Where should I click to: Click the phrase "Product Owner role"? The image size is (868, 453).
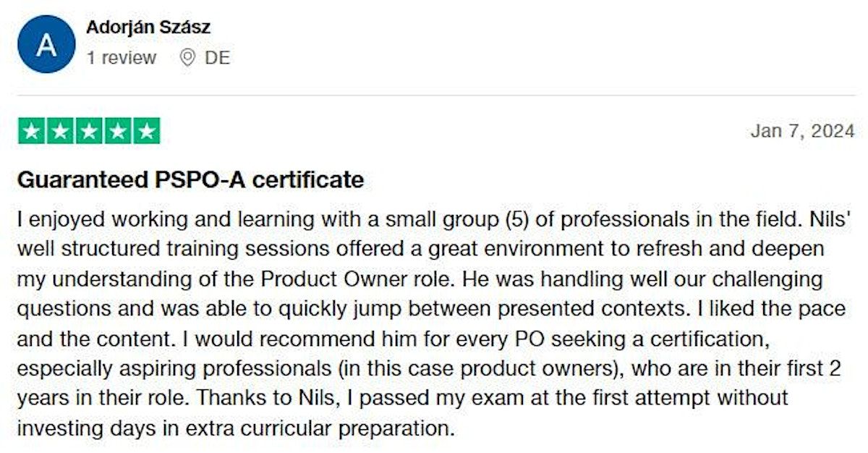pos(359,278)
